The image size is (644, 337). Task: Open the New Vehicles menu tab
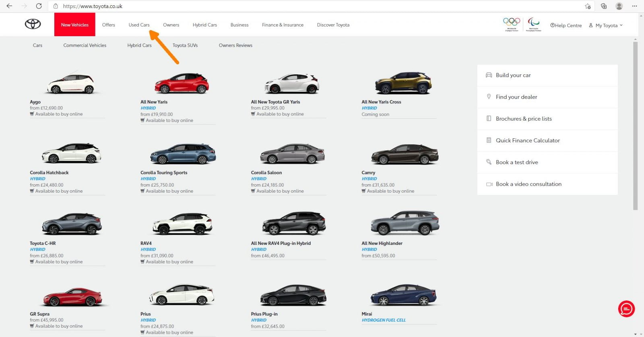click(x=74, y=25)
